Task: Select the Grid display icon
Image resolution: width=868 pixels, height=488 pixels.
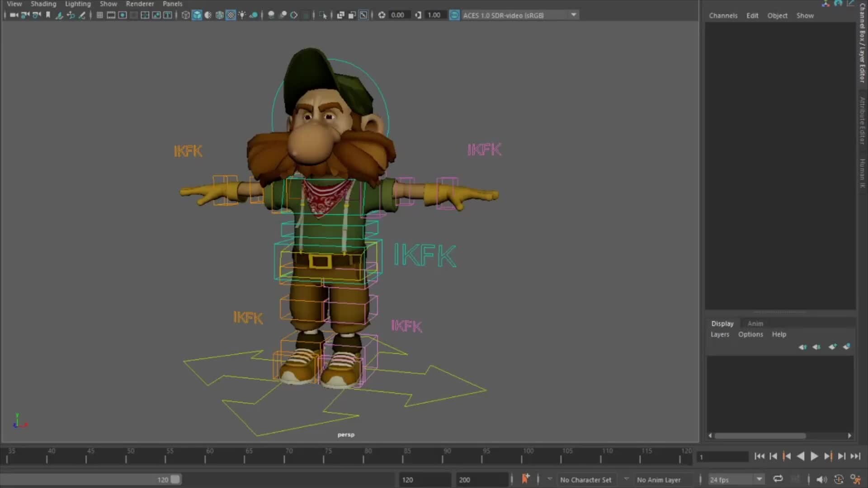Action: 100,15
